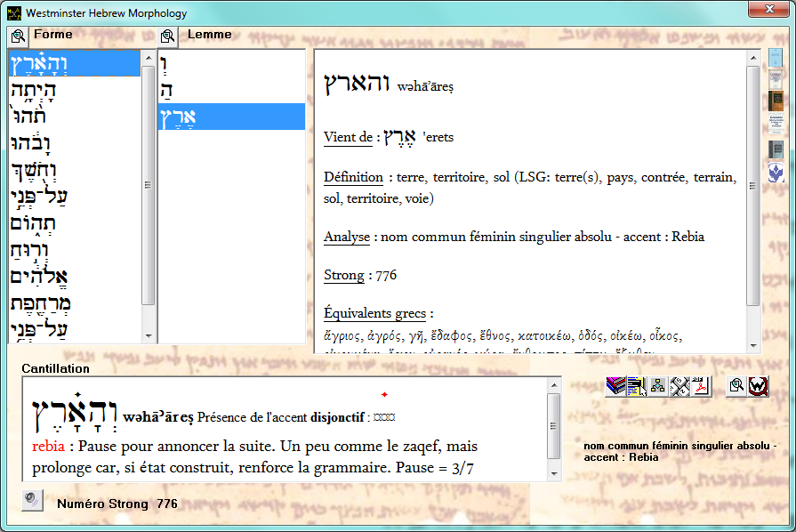
Task: Click the underlined 'Équivalents grecs' label
Action: click(x=374, y=313)
